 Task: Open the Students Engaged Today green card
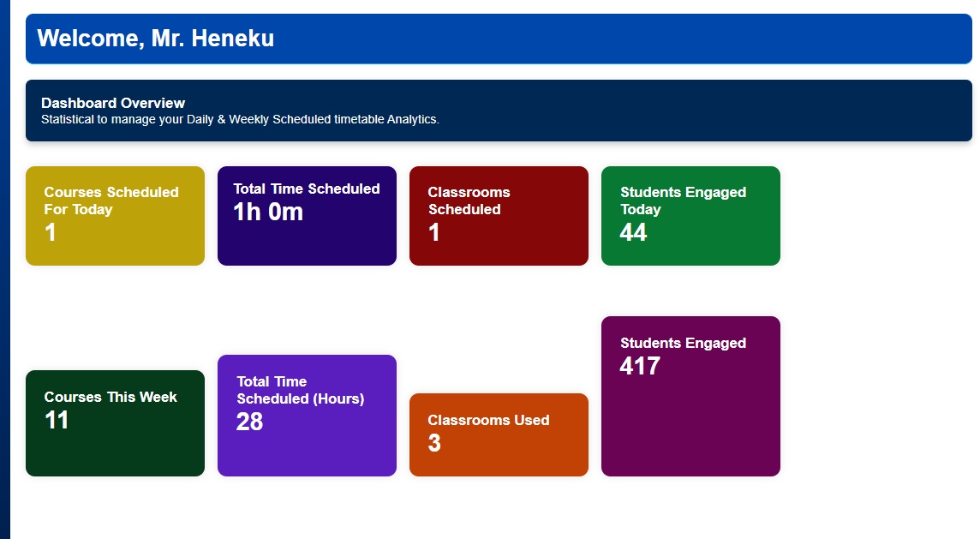(690, 216)
